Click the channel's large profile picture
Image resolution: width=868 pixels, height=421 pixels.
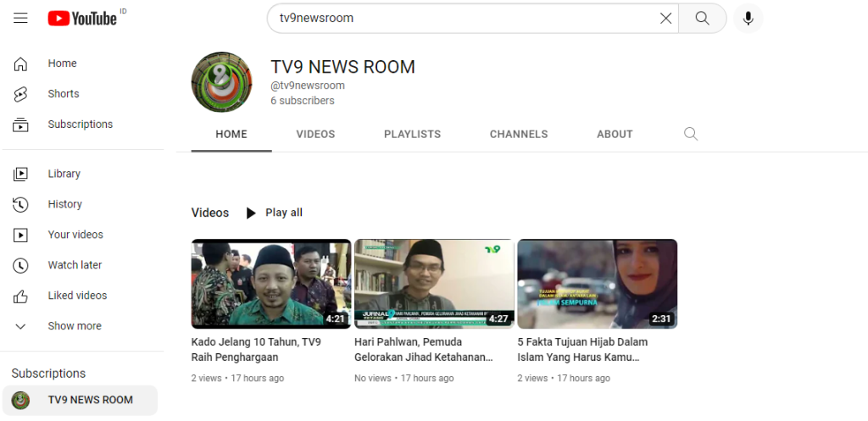tap(221, 82)
